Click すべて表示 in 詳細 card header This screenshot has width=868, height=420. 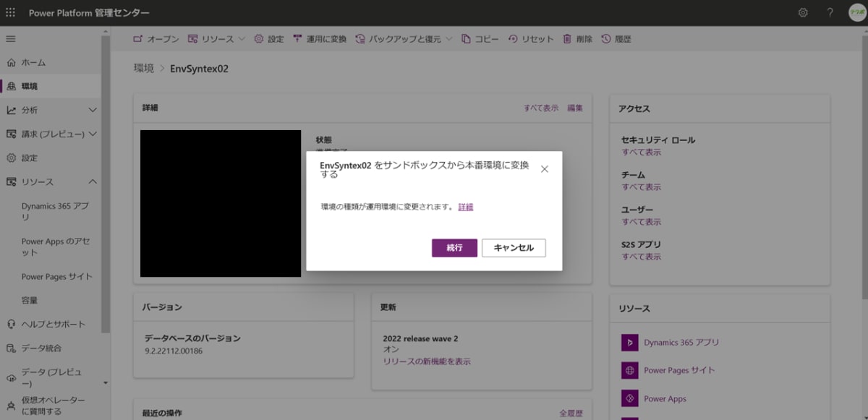coord(541,108)
